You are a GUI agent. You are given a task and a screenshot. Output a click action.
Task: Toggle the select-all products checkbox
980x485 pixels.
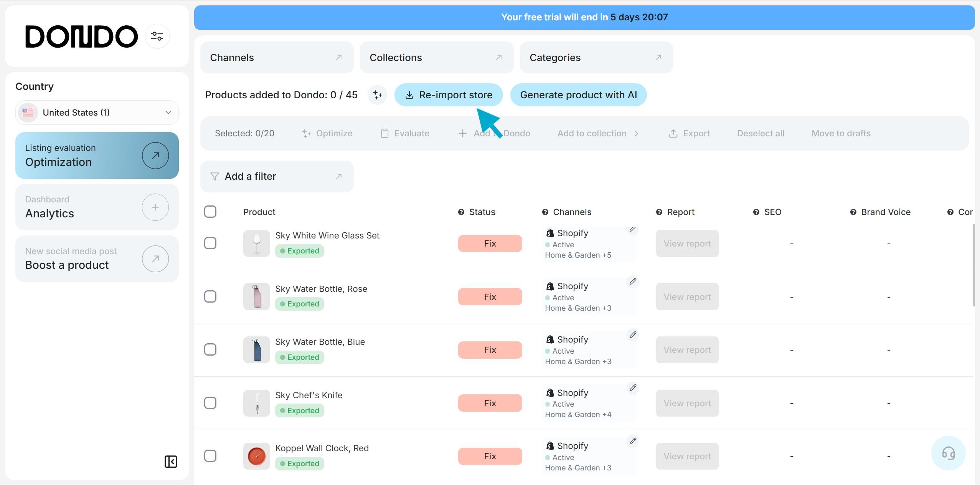pos(210,212)
